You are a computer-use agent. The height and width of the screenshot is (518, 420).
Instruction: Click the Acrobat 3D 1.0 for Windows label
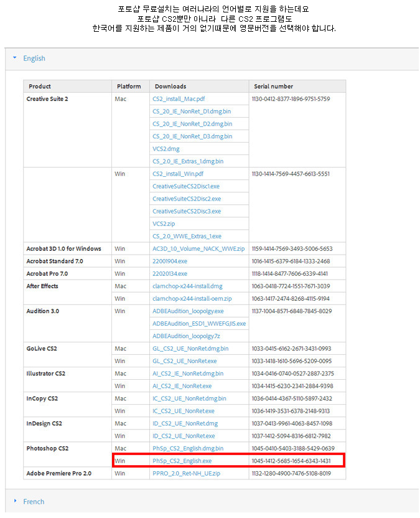63,249
